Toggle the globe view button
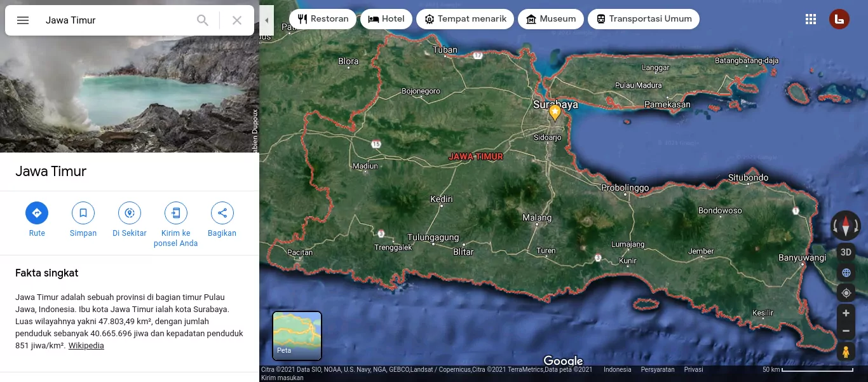Image resolution: width=868 pixels, height=382 pixels. click(846, 273)
